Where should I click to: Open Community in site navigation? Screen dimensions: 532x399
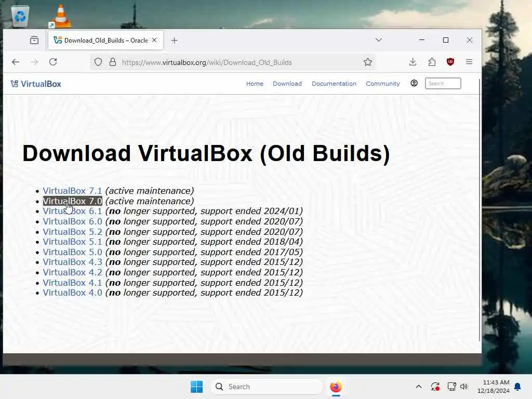tap(383, 84)
